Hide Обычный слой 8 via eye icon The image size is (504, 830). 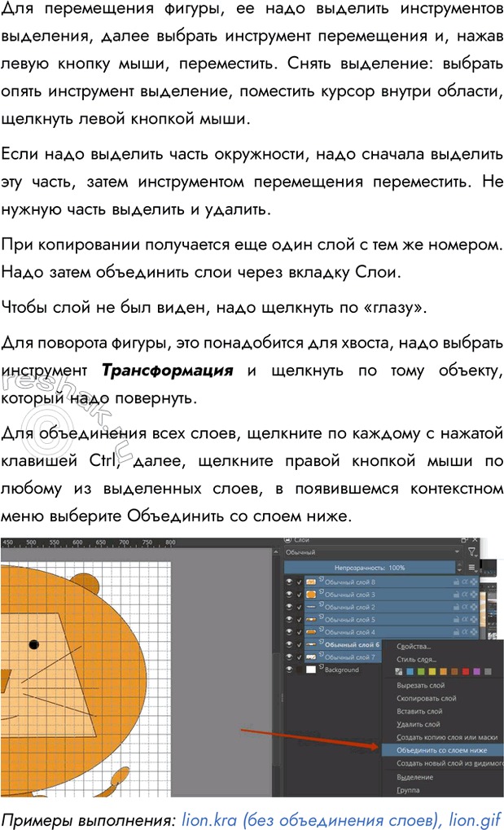tap(289, 582)
